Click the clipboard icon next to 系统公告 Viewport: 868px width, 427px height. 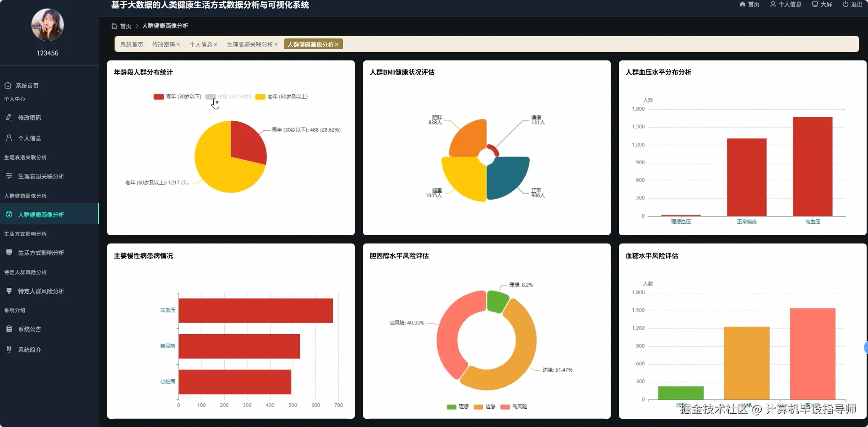click(x=9, y=329)
